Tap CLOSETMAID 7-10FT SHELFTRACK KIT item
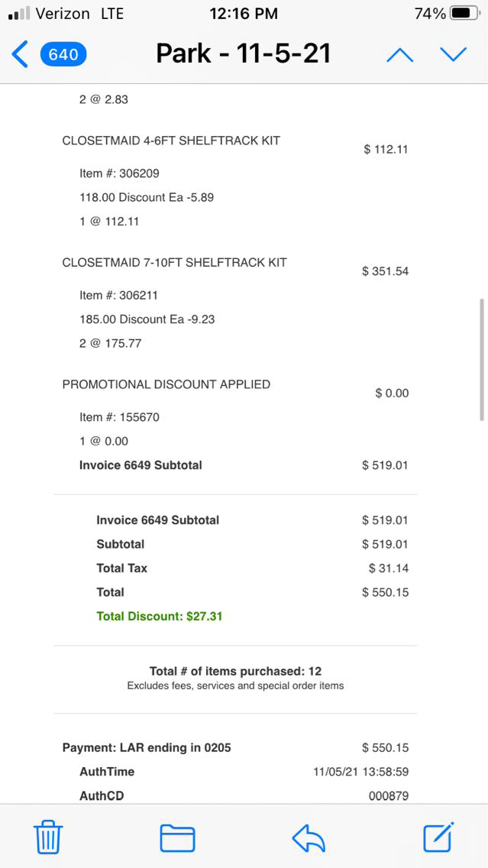Image resolution: width=488 pixels, height=868 pixels. pos(174,262)
